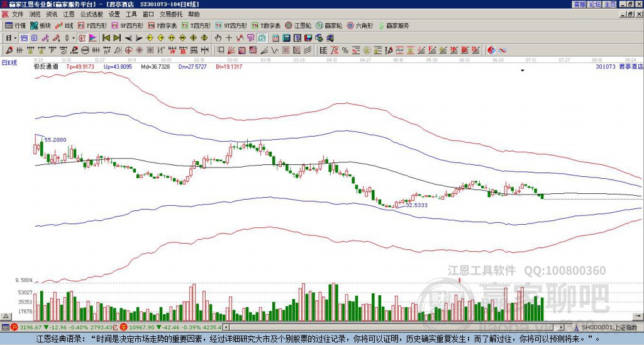Toggle the 权 price adjustment button
644x345 pixels.
(82, 38)
